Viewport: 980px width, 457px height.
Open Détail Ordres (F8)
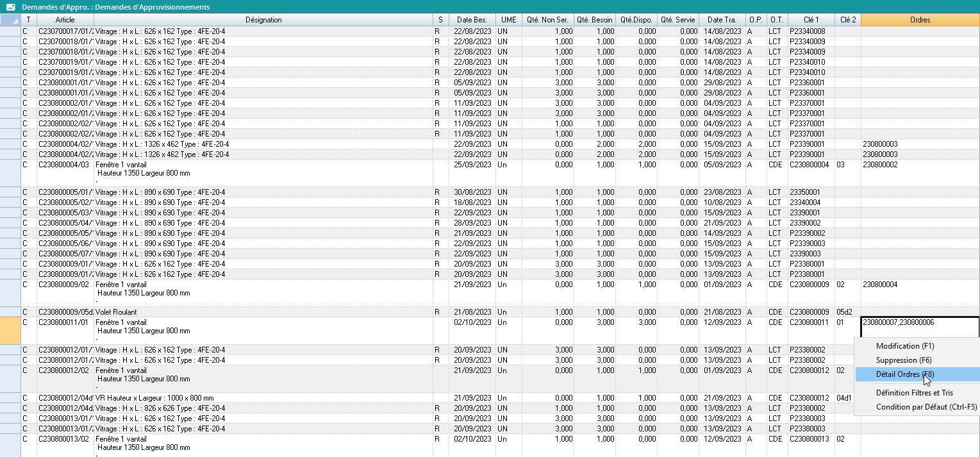click(904, 374)
